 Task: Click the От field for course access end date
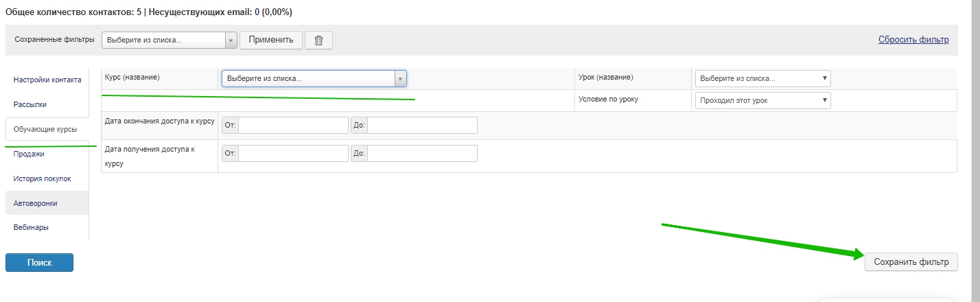(x=293, y=126)
